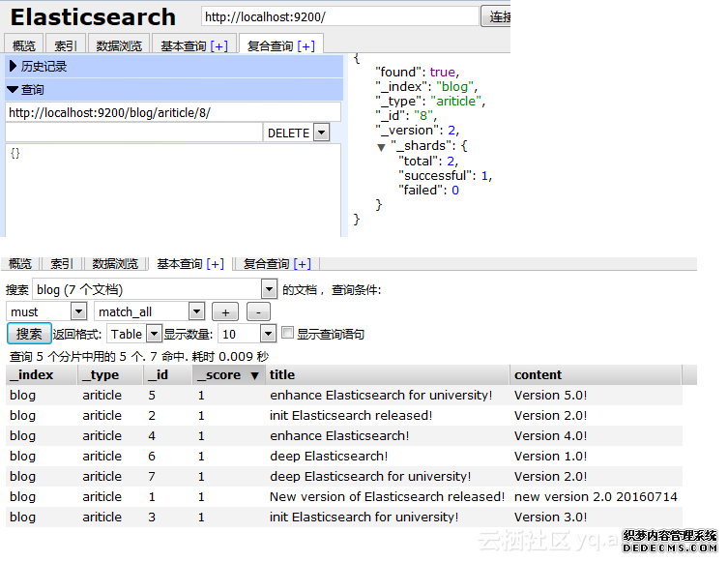Open the top 基本查询 [+] tab

coord(193,45)
